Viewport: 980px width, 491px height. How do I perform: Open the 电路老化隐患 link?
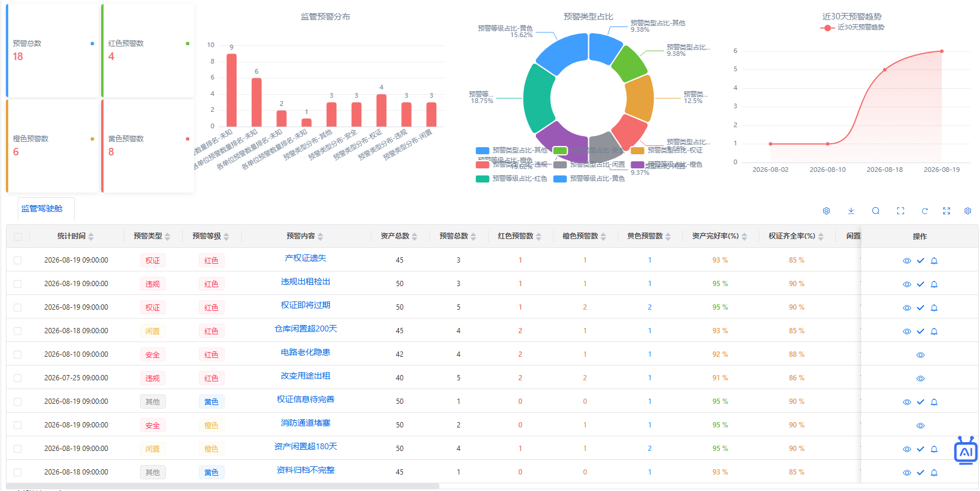pyautogui.click(x=305, y=353)
